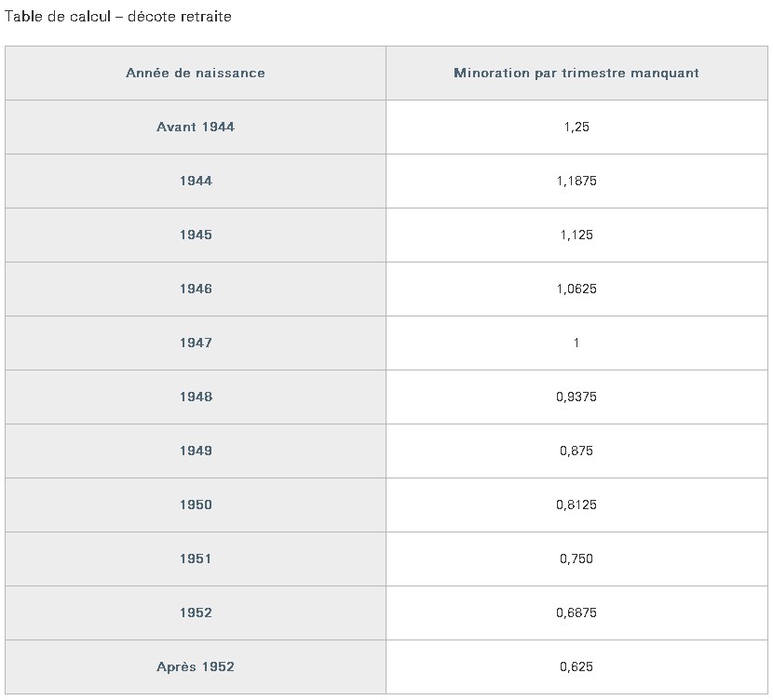This screenshot has height=700, width=773.
Task: Click the 0,875 value cell
Action: pos(576,451)
